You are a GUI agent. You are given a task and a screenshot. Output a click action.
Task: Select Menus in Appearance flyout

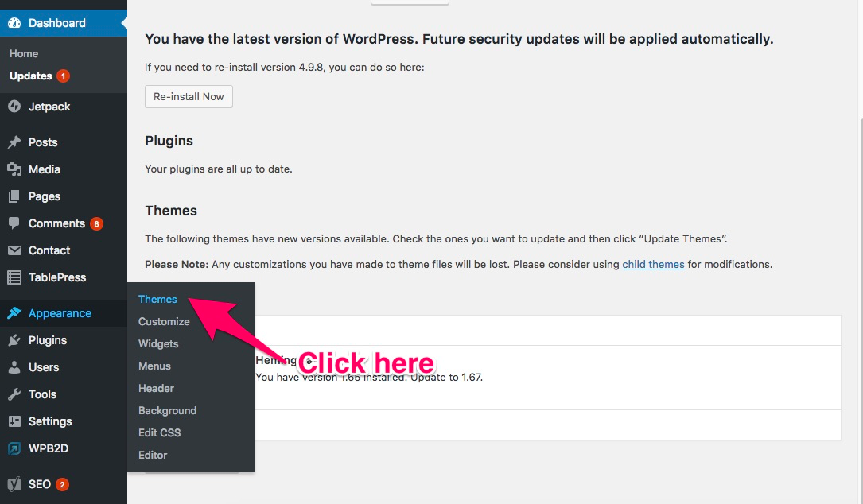(154, 366)
